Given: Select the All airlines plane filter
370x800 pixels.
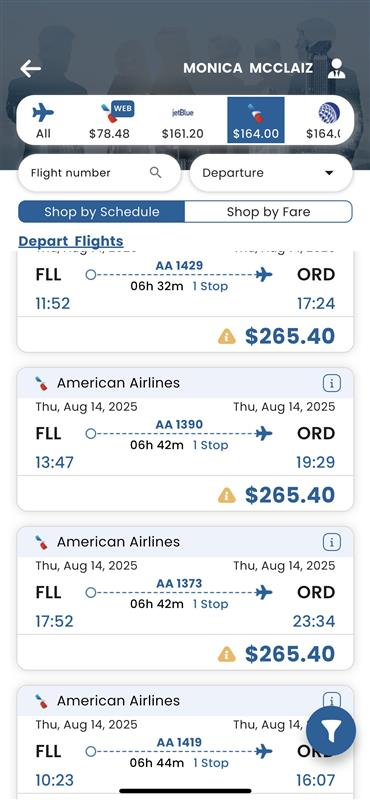Looking at the screenshot, I should (x=43, y=120).
